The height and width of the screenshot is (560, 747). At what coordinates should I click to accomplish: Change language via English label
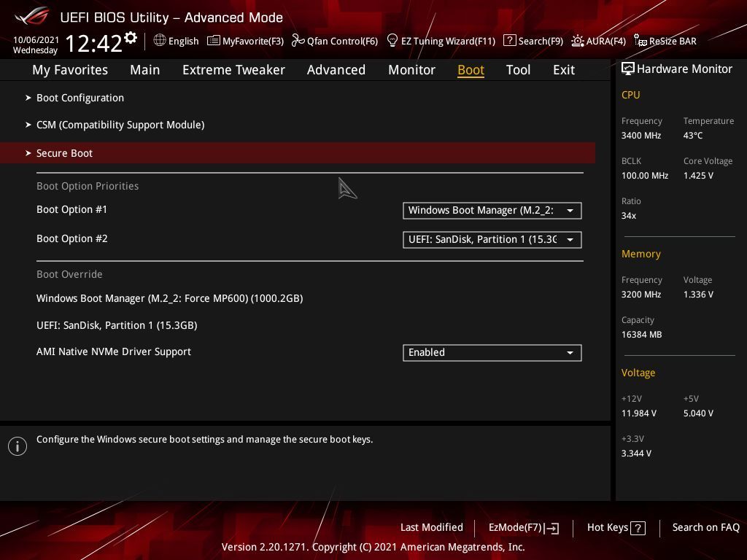click(183, 41)
